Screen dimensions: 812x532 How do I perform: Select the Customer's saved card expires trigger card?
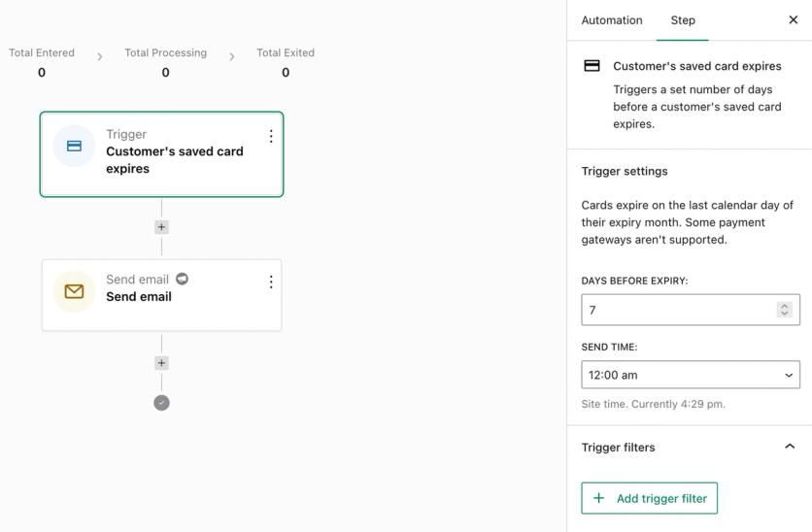tap(161, 154)
